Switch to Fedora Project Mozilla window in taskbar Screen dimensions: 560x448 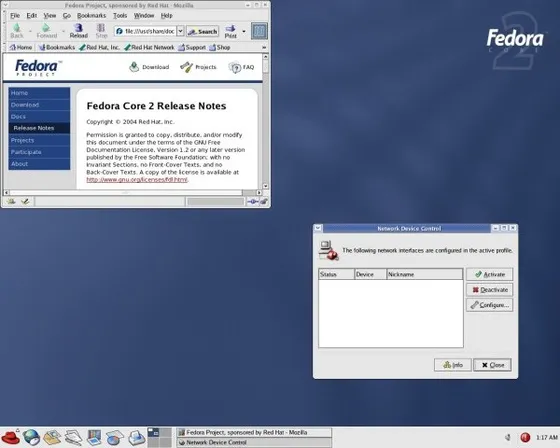point(254,433)
